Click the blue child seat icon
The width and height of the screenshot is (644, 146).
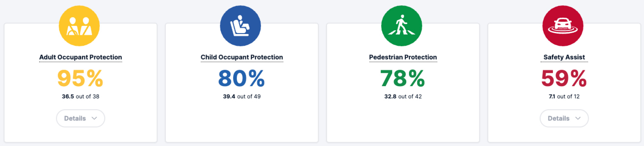[240, 26]
